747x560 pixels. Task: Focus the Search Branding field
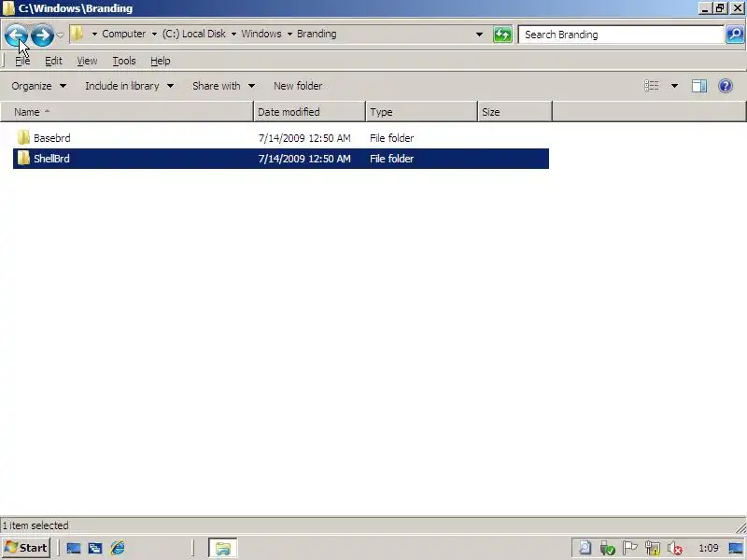point(621,35)
